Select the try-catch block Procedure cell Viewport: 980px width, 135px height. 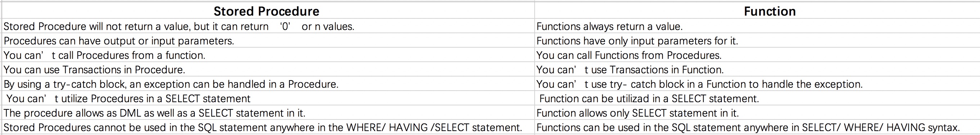pyautogui.click(x=268, y=84)
